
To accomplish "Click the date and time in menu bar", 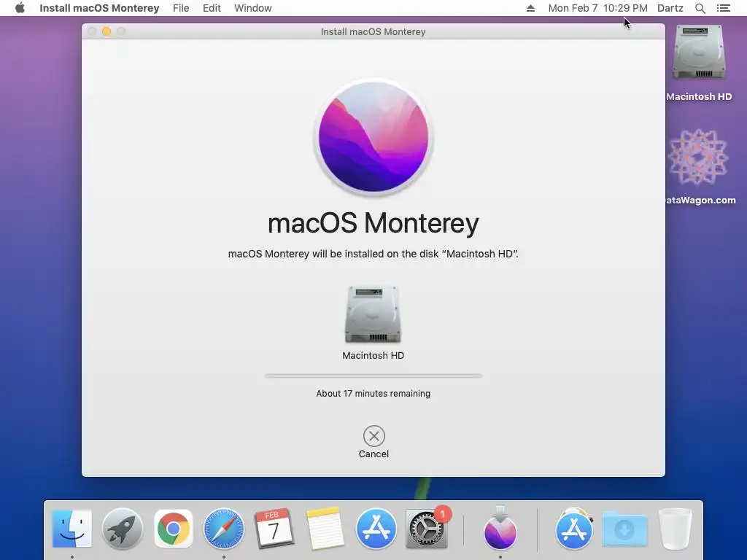I will coord(597,8).
